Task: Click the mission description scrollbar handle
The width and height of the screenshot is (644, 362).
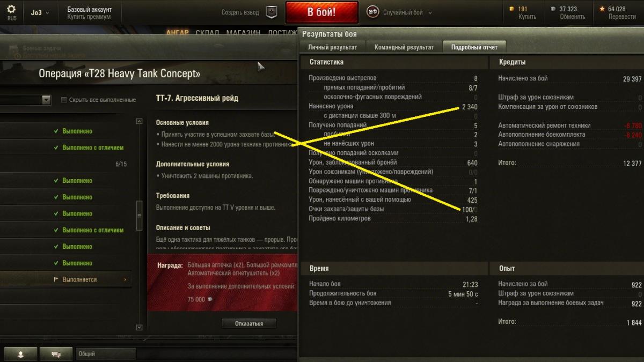Action: click(140, 215)
